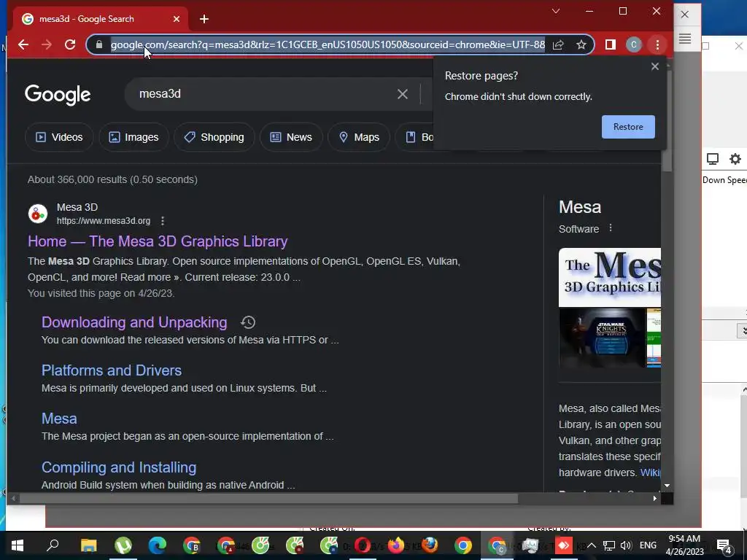Open taskbar search magnifier
747x560 pixels.
point(53,545)
